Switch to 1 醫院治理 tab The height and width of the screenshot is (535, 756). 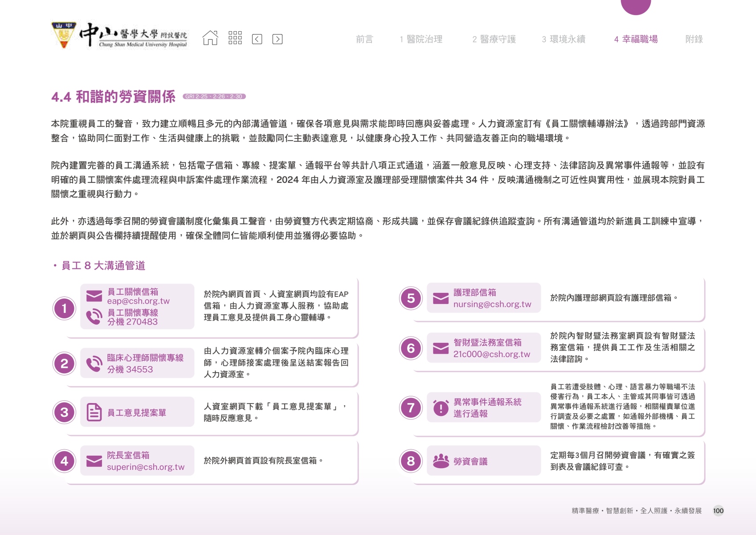pos(421,39)
